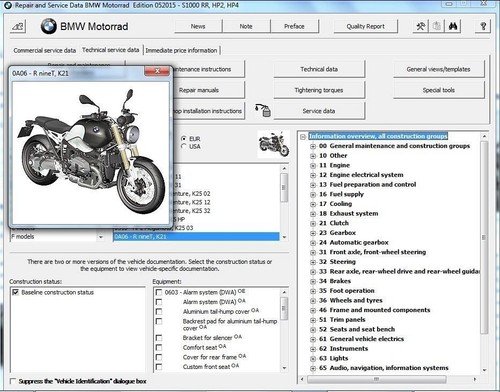Check Cover for rear frame option
This screenshot has height=392, width=500.
(159, 357)
